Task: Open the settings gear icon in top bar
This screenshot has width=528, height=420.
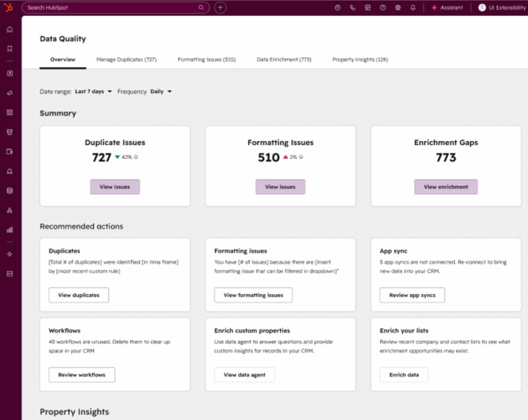Action: coord(398,7)
